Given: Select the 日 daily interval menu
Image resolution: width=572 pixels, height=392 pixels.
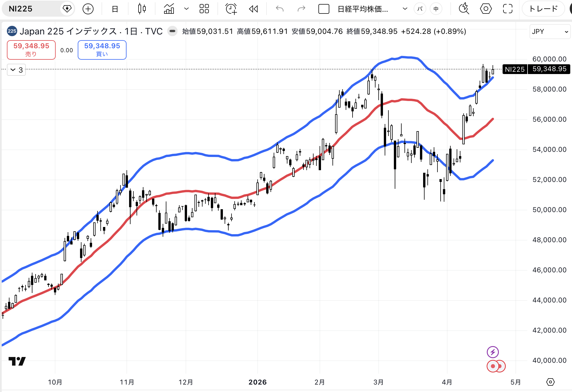Looking at the screenshot, I should (x=115, y=9).
